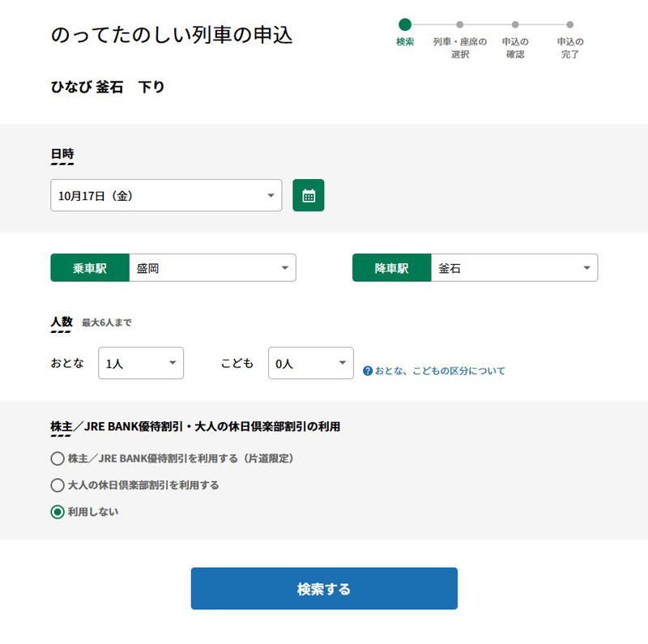Click the のってたのしい列車の申込 page heading
The height and width of the screenshot is (644, 648).
172,35
